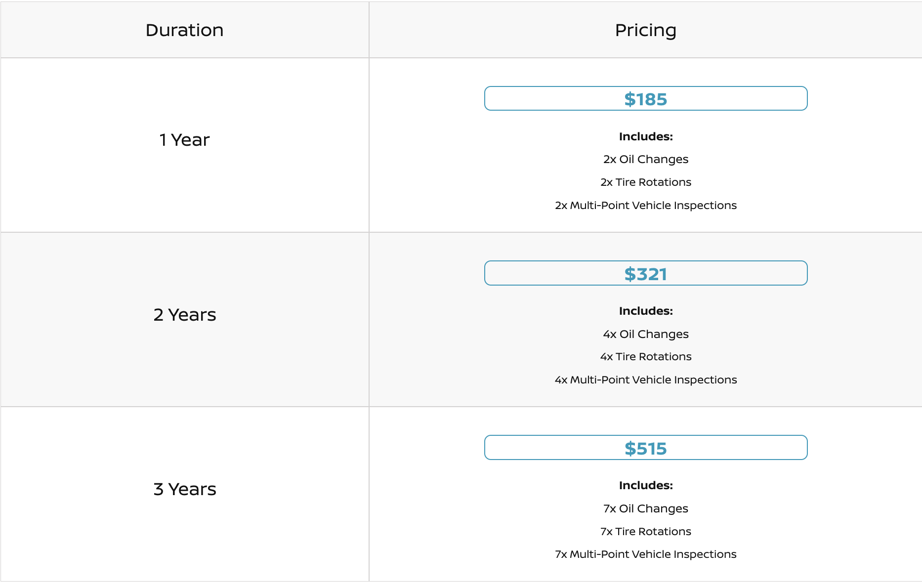Viewport: 922px width, 588px height.
Task: Click the Duration column header
Action: (185, 30)
